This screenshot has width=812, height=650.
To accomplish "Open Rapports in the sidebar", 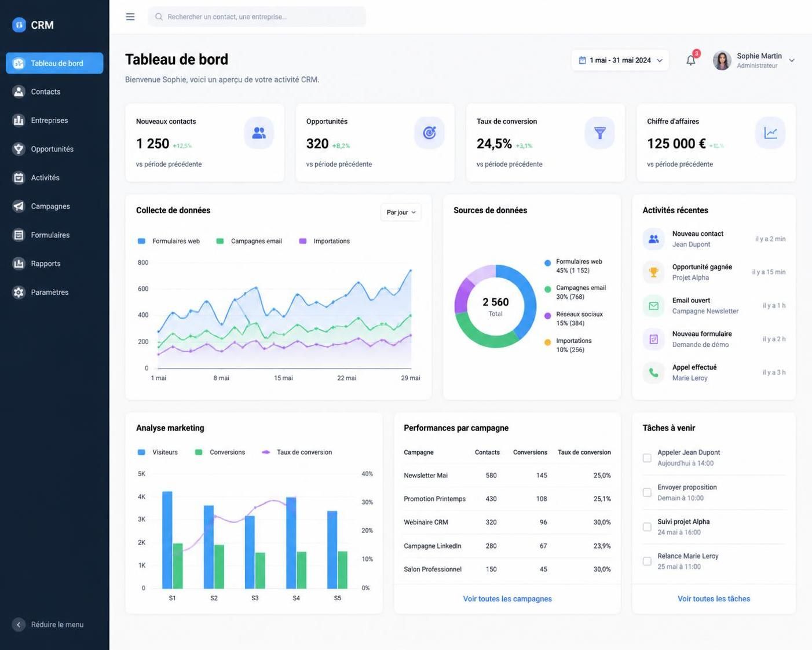I will point(54,264).
